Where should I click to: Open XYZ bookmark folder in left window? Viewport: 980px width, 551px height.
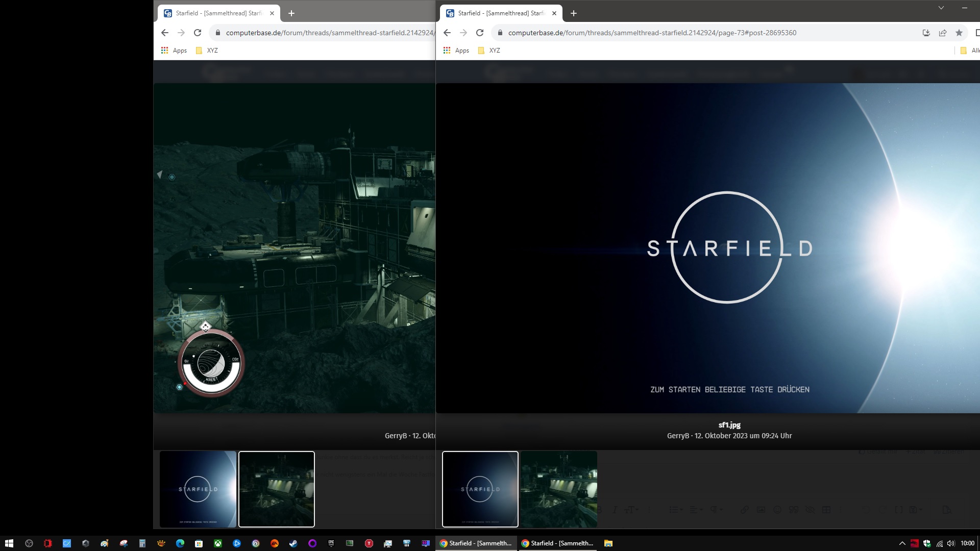click(x=207, y=51)
